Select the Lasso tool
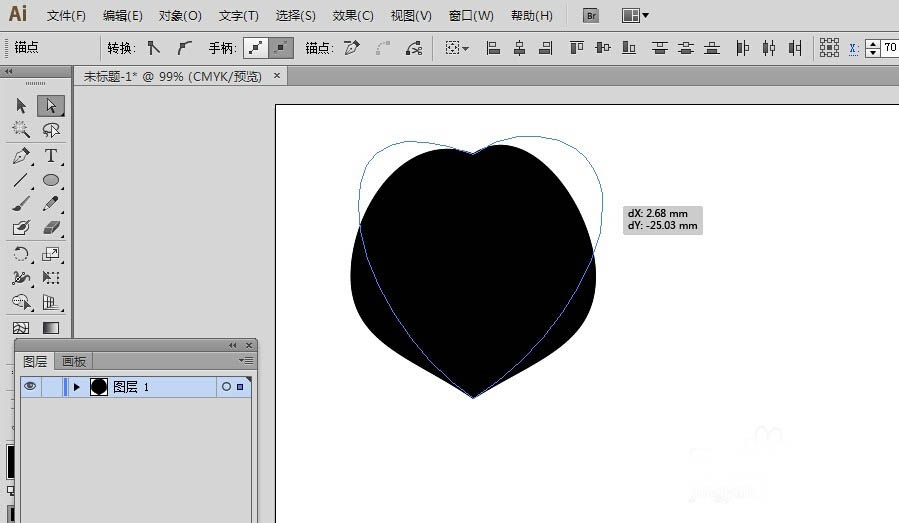The image size is (899, 523). pyautogui.click(x=51, y=130)
